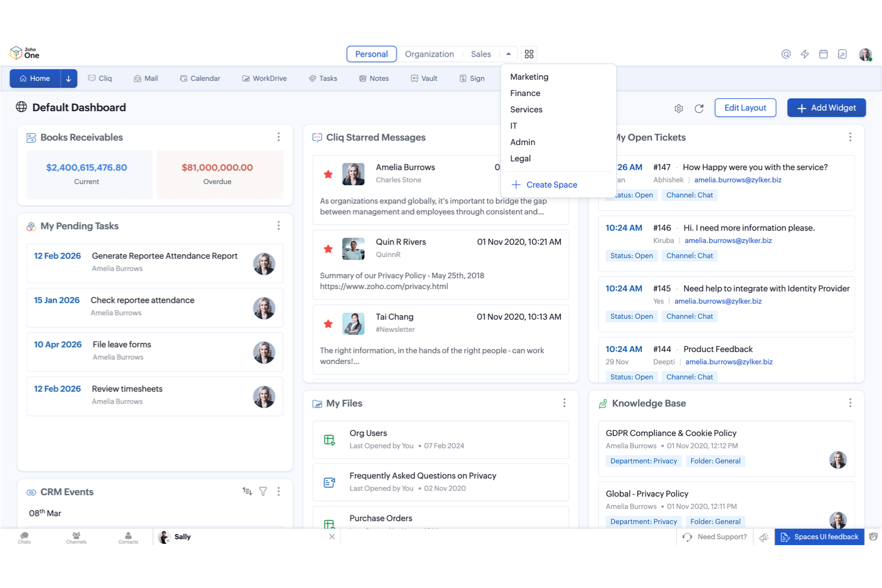Click the $2,400,615,476.80 Current amount
The height and width of the screenshot is (588, 882).
tap(86, 167)
